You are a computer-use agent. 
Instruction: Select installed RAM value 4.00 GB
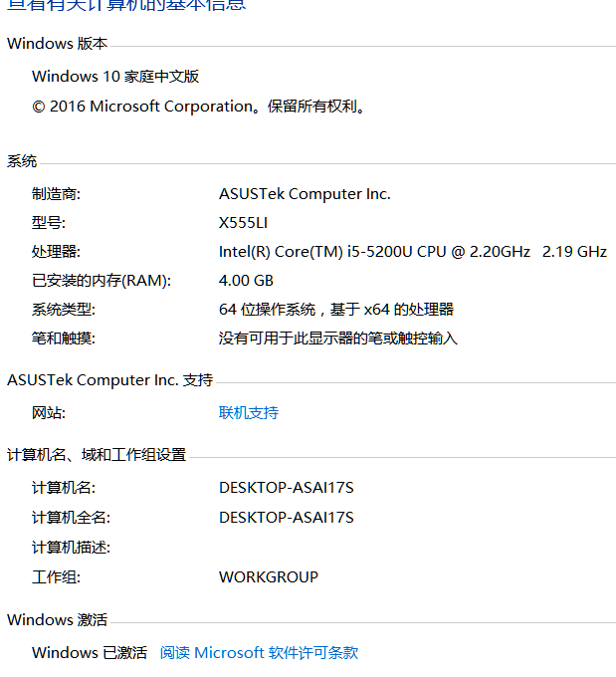246,280
